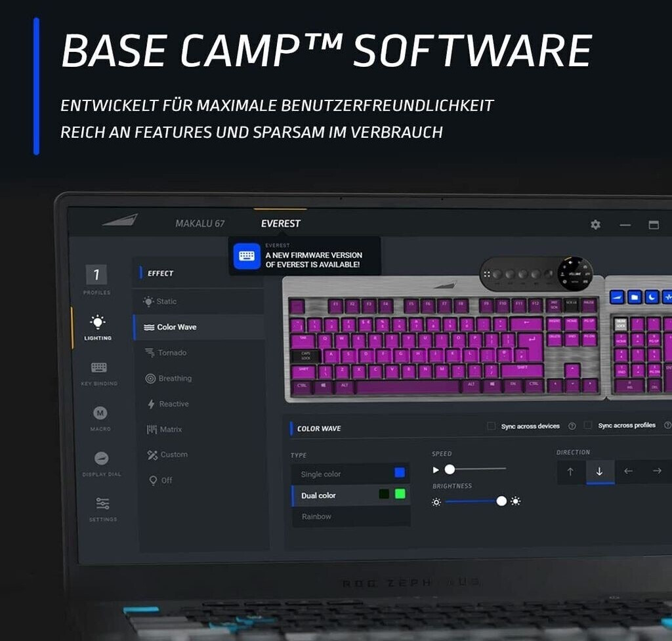The width and height of the screenshot is (672, 641).
Task: Open the Macro section
Action: point(100,417)
